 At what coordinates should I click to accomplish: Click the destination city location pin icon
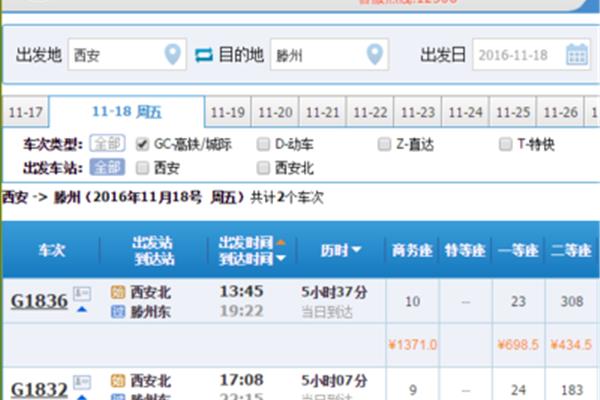(375, 54)
